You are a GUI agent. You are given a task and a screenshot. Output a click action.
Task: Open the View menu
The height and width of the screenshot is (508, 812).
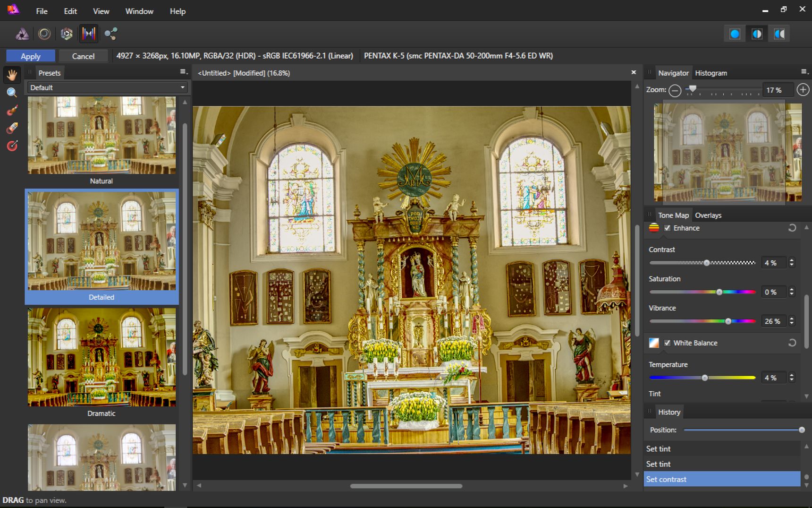tap(101, 11)
